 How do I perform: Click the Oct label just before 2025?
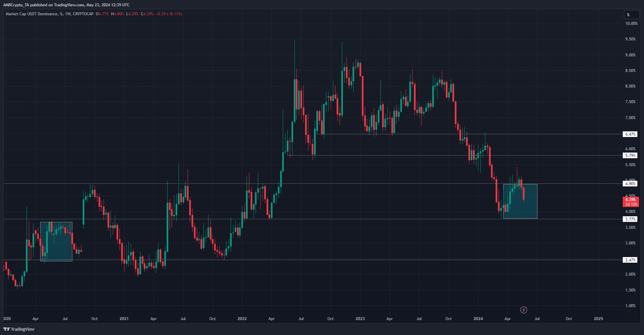(569, 319)
